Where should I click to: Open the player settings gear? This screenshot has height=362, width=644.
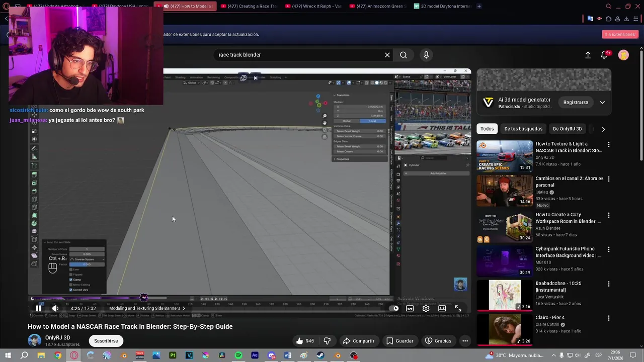[426, 308]
